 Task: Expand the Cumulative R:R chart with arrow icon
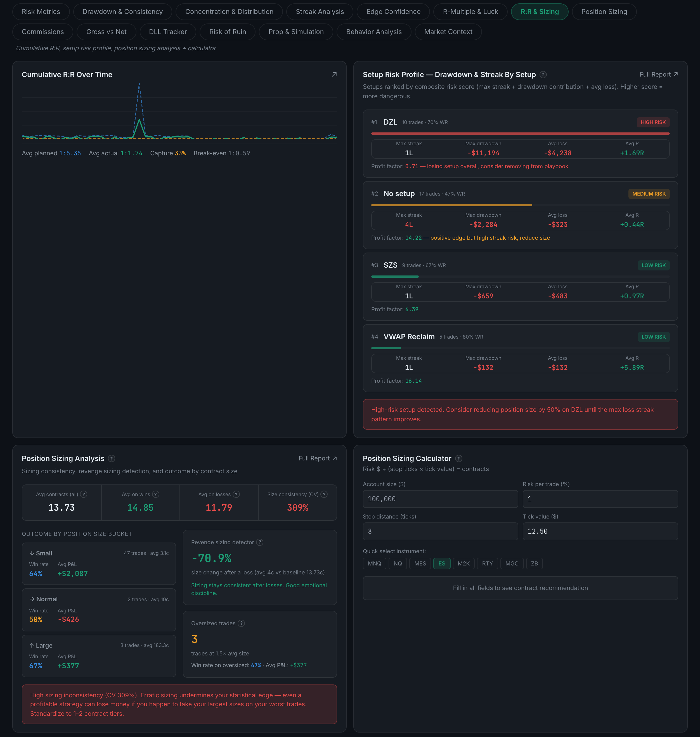(334, 75)
